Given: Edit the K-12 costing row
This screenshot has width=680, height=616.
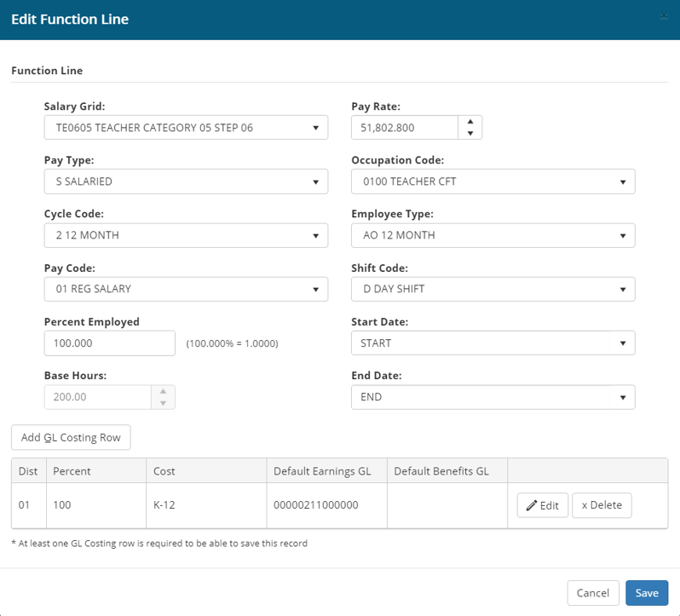Looking at the screenshot, I should click(x=542, y=505).
